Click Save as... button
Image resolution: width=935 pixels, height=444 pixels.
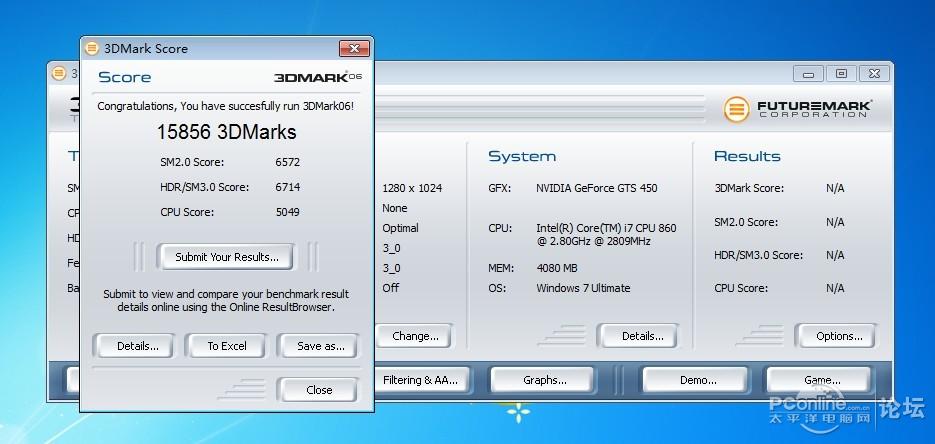click(320, 346)
